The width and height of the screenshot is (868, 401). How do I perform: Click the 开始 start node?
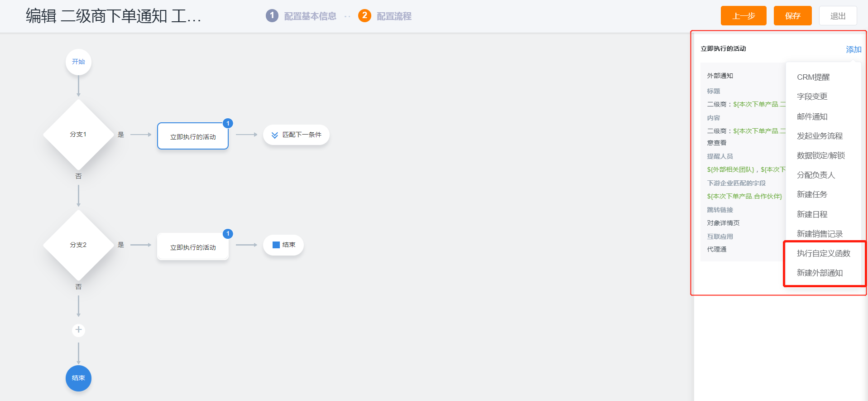[78, 62]
